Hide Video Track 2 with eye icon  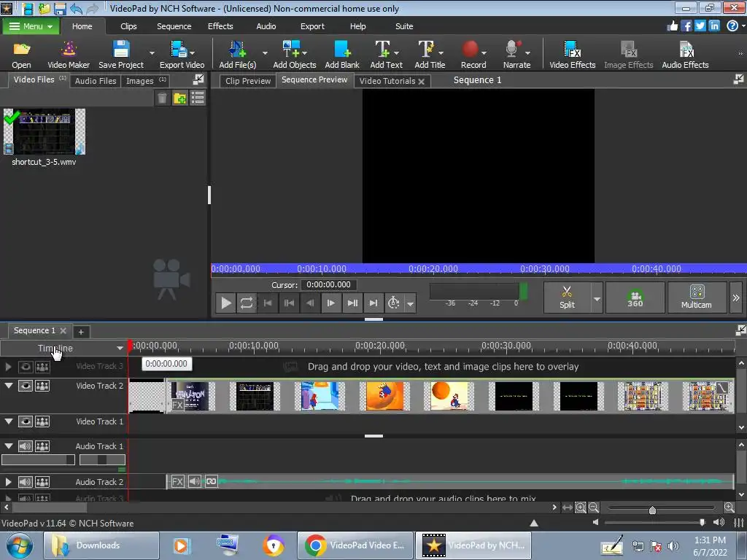26,386
